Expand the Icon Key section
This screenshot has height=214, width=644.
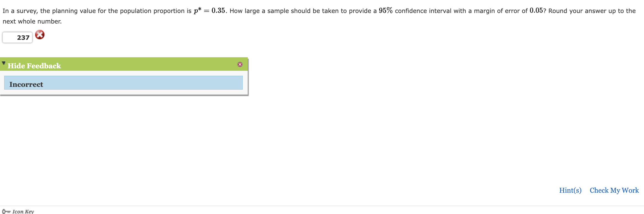point(23,212)
